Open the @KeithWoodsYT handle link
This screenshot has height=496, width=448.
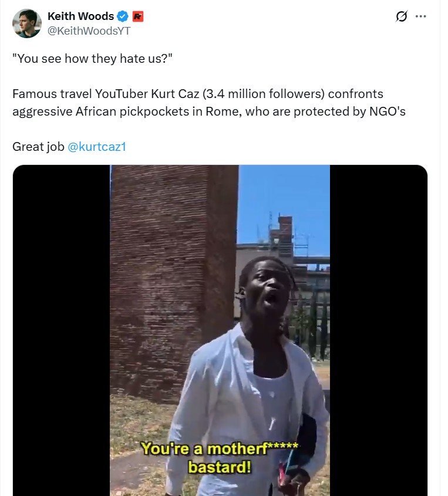point(89,31)
